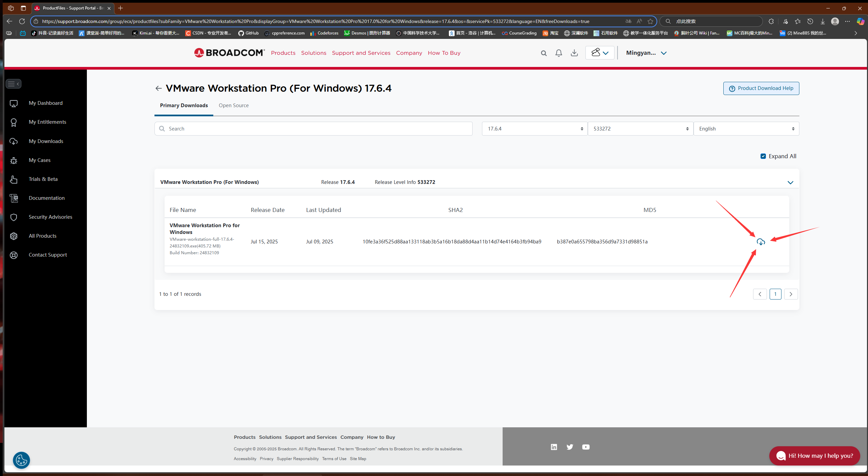Open Security Advisories from the sidebar
Viewport: 868px width, 476px height.
[50, 217]
